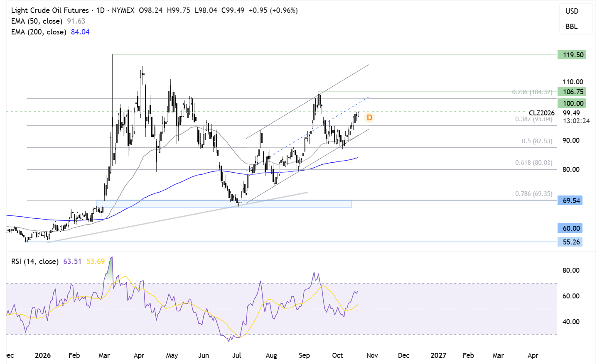This screenshot has width=602, height=364.
Task: Click the 119.50 green price label
Action: point(572,55)
